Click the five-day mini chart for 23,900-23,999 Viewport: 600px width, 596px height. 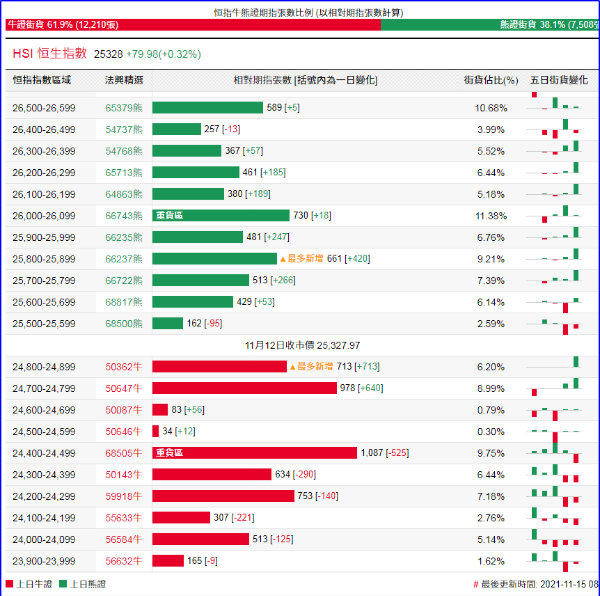pos(559,561)
